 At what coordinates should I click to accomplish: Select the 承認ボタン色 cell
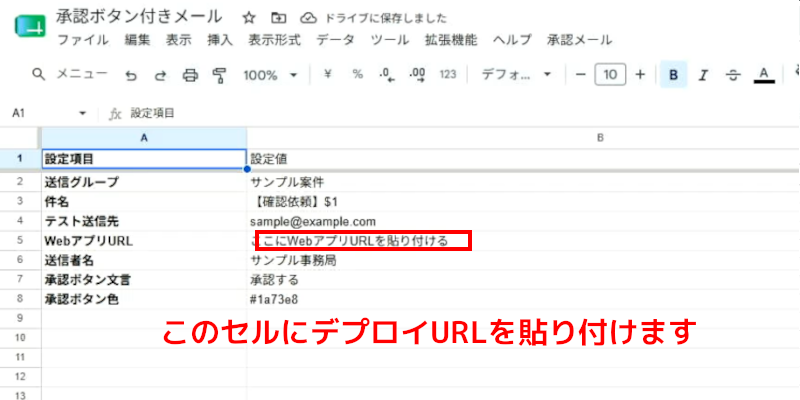(144, 299)
